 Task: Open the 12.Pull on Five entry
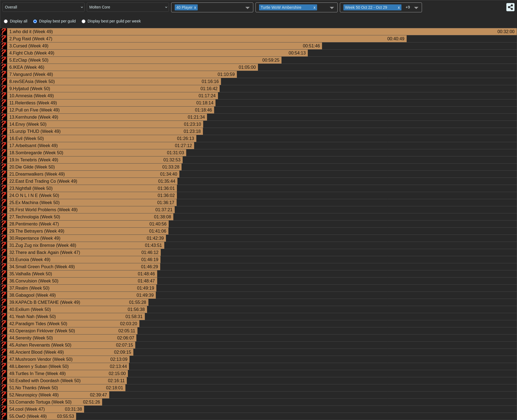[x=35, y=110]
